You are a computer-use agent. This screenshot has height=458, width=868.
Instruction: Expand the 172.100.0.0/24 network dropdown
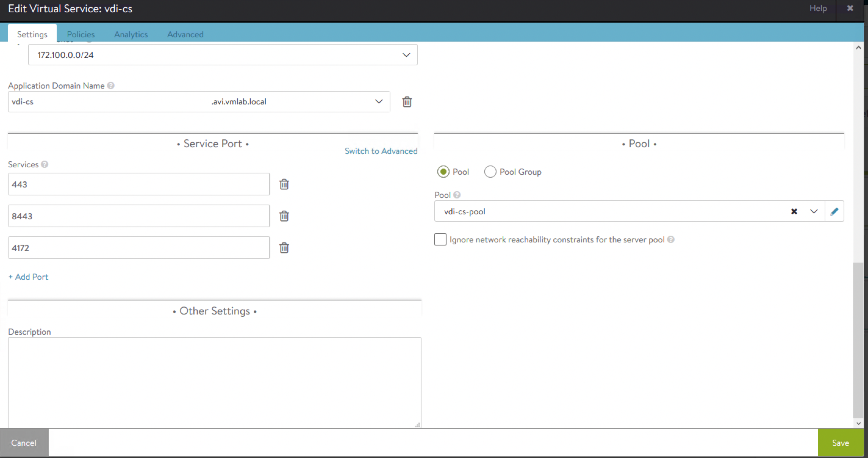[x=406, y=55]
